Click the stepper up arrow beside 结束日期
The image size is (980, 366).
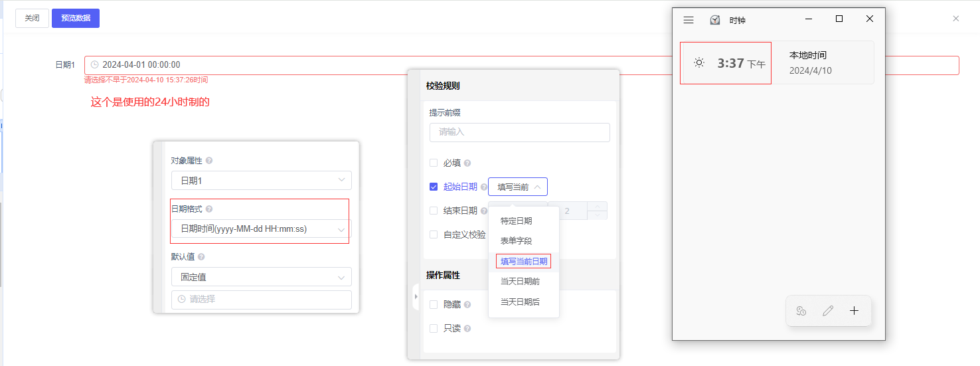pos(598,206)
